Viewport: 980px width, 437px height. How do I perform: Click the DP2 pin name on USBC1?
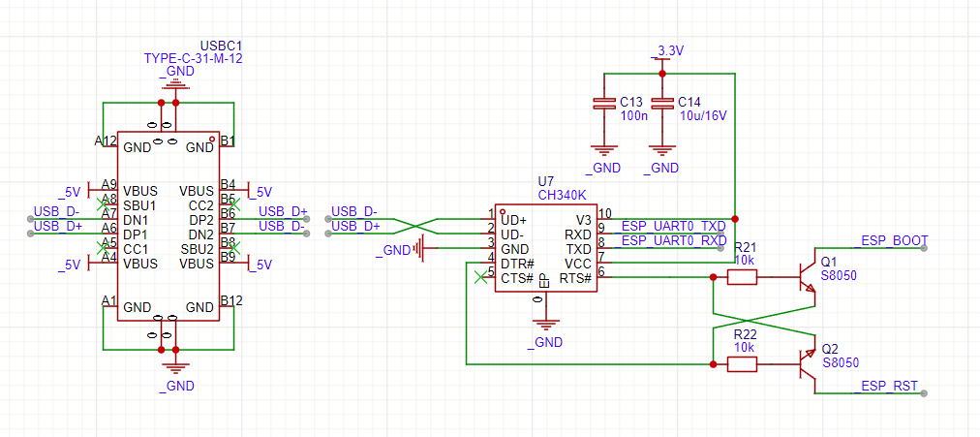(201, 219)
